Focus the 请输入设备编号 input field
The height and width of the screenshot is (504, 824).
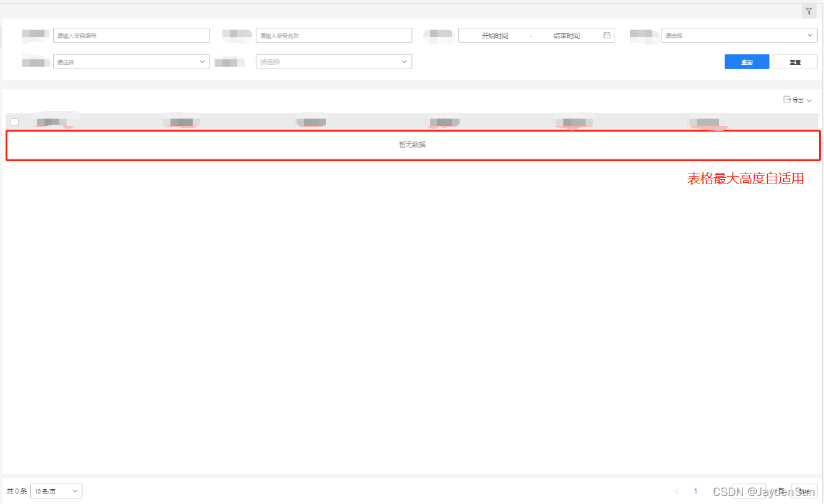pyautogui.click(x=131, y=35)
